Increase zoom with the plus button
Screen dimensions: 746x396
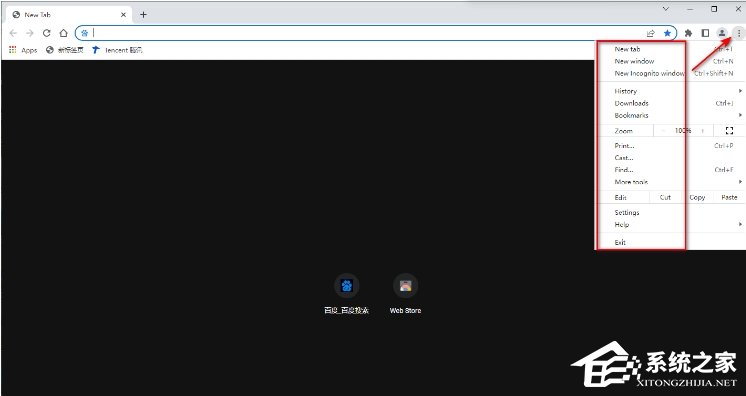pos(703,130)
